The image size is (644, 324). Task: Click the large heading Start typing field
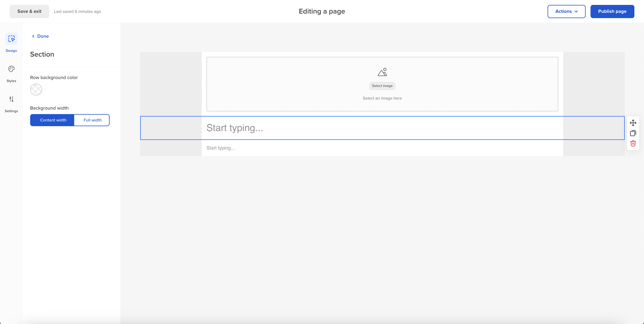pos(382,128)
